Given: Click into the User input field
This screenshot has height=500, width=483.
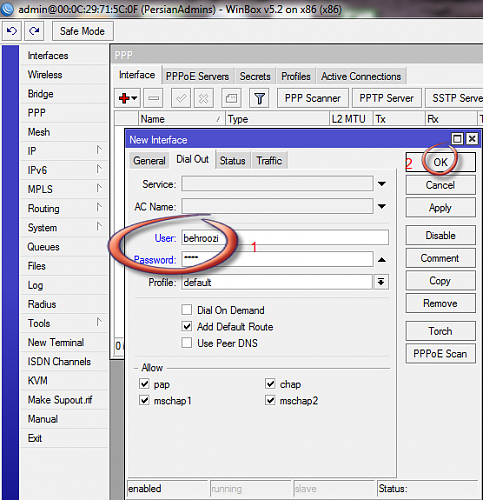Looking at the screenshot, I should coord(285,238).
